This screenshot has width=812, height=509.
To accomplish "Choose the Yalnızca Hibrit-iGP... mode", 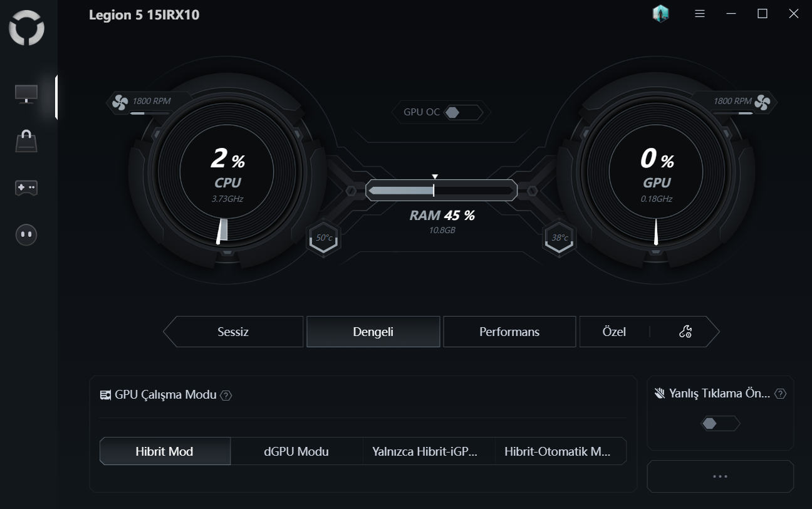I will tap(429, 451).
